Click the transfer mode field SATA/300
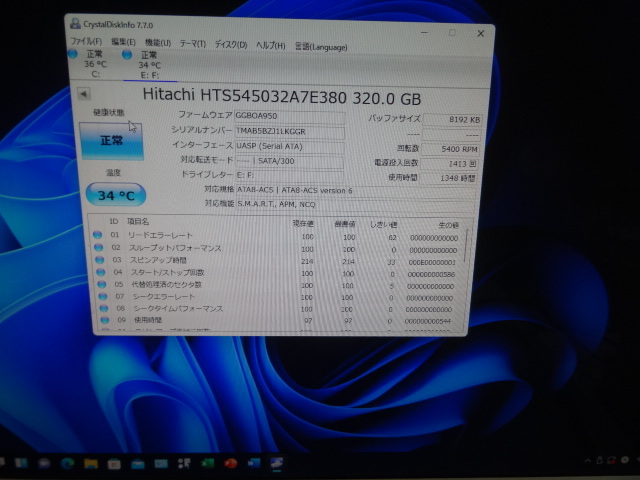 (289, 161)
